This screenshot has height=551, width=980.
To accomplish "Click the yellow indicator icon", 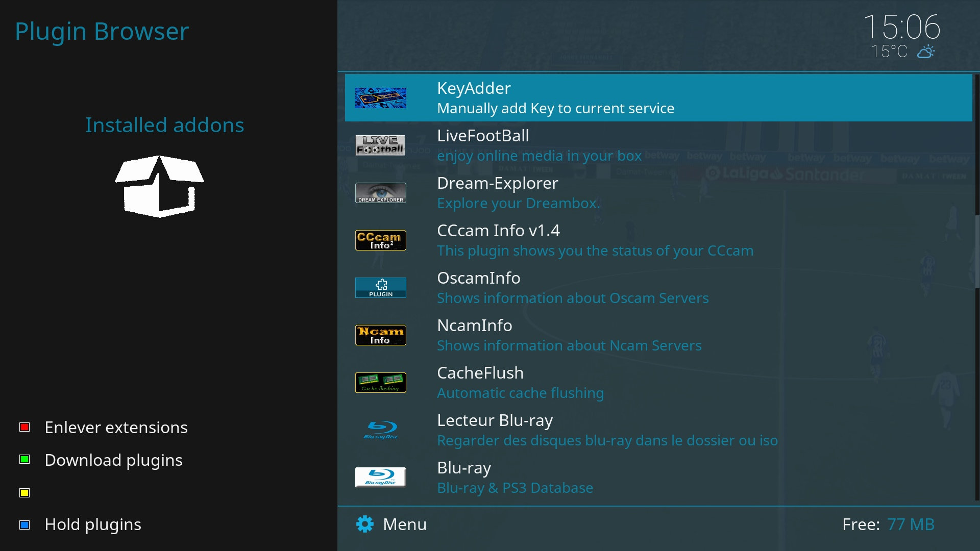I will (24, 492).
